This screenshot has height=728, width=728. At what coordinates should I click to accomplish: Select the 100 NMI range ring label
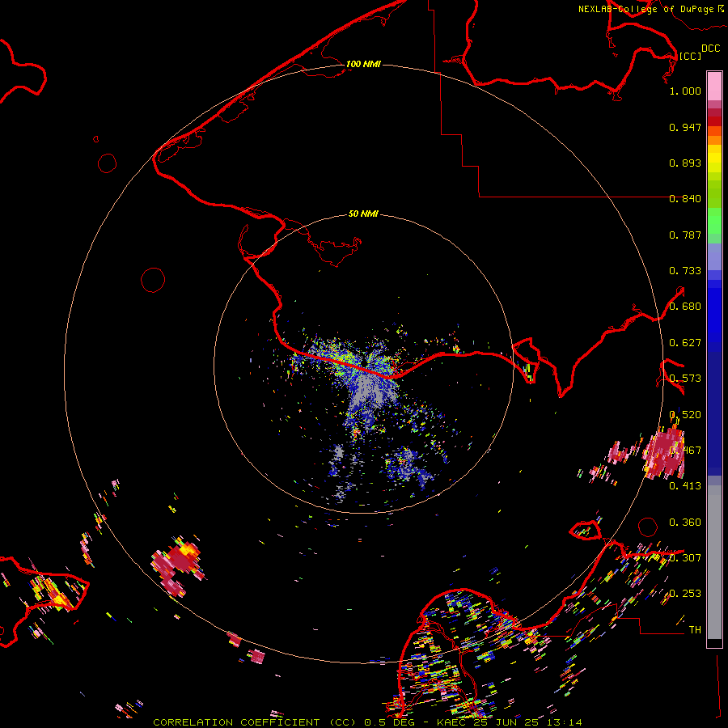click(363, 64)
